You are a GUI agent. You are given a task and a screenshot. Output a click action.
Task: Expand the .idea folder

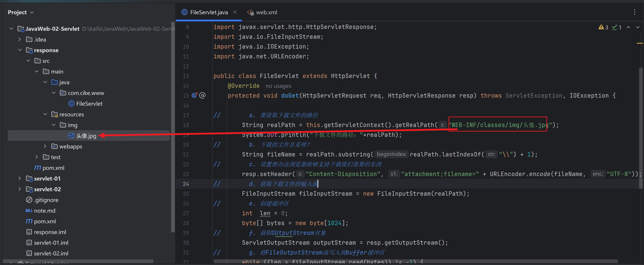point(20,39)
